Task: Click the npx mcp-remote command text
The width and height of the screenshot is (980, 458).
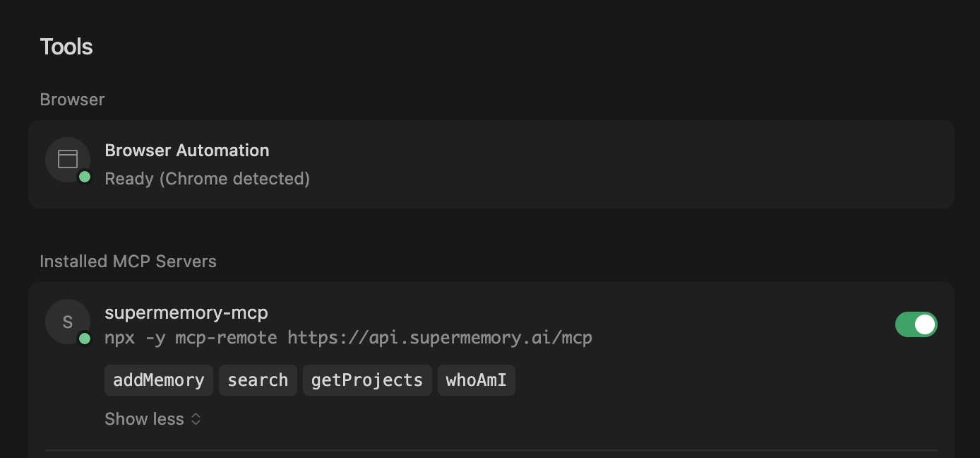Action: click(x=348, y=338)
